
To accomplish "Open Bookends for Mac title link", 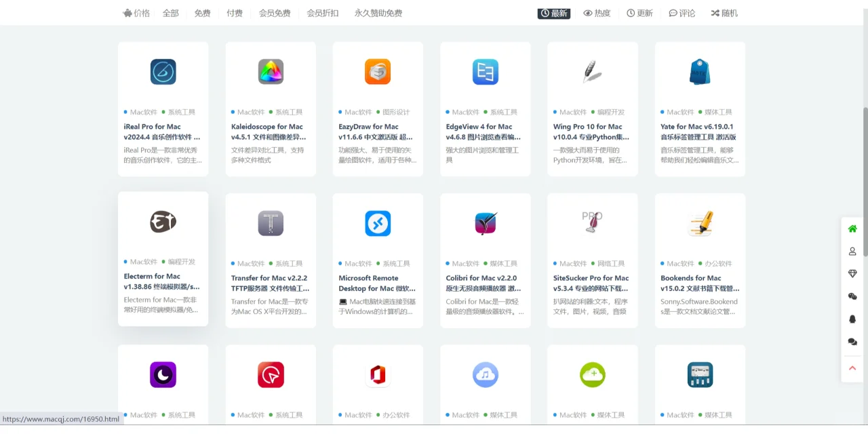I will [x=700, y=283].
